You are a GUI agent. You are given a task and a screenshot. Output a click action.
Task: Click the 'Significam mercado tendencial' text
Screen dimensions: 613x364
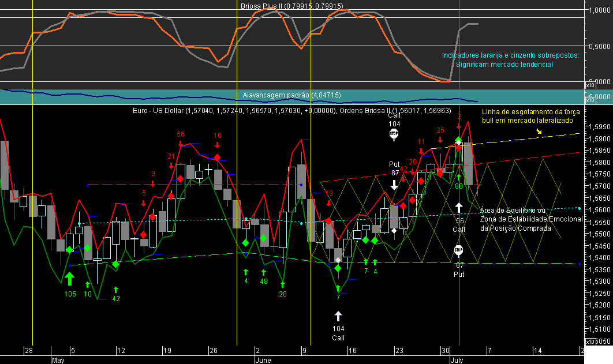(x=504, y=65)
